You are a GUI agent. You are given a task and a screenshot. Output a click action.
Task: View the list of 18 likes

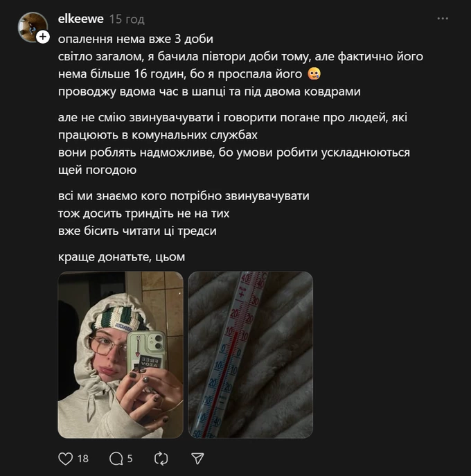(83, 459)
